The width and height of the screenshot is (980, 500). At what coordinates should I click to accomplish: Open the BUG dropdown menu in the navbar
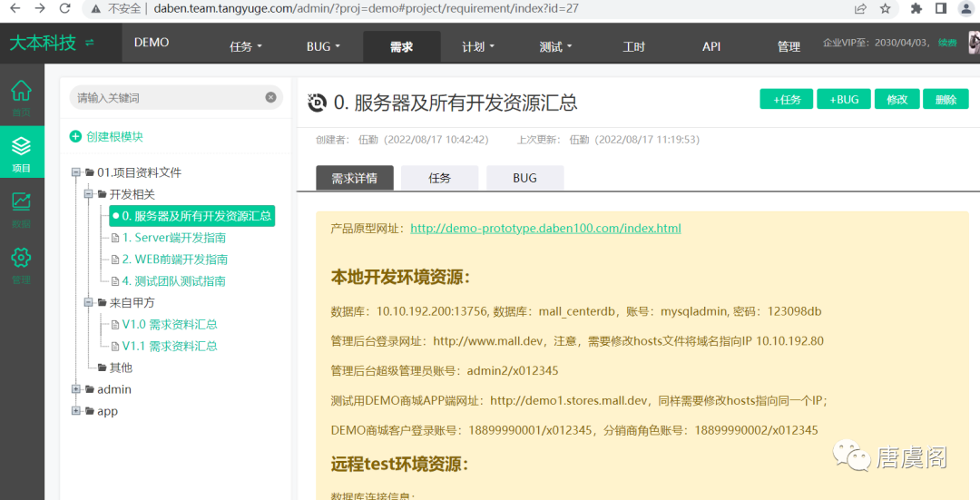[x=323, y=47]
